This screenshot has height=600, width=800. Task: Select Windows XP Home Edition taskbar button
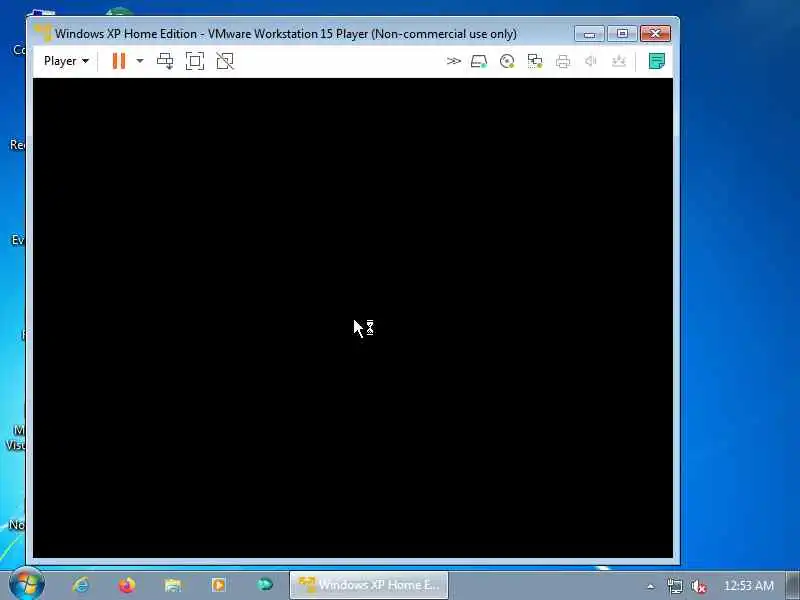pos(369,585)
